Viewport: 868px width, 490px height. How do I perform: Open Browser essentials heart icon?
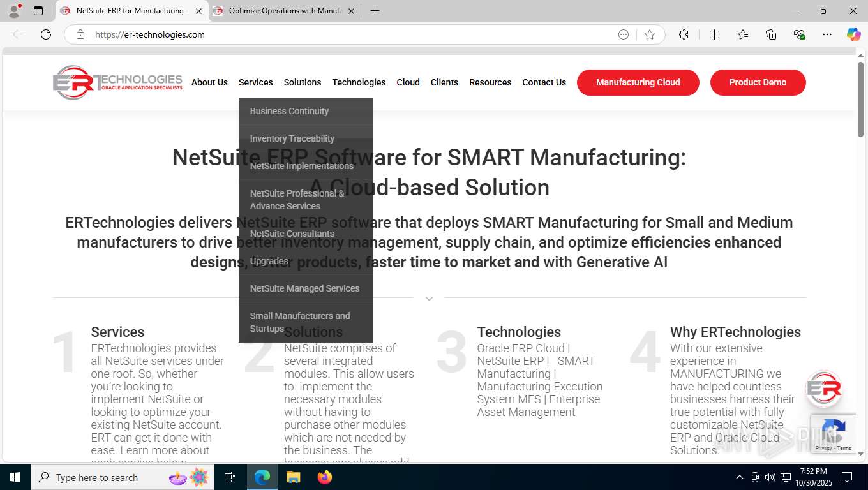[799, 34]
